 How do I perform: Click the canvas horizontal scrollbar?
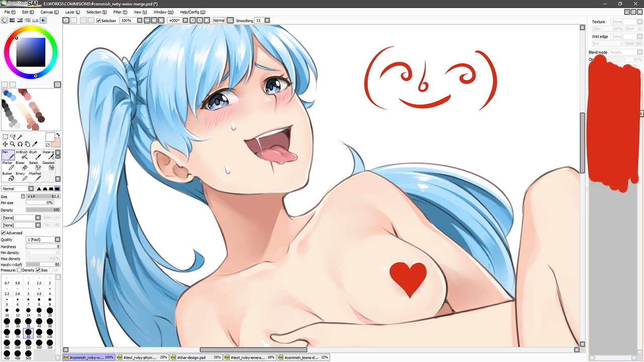pos(253,349)
